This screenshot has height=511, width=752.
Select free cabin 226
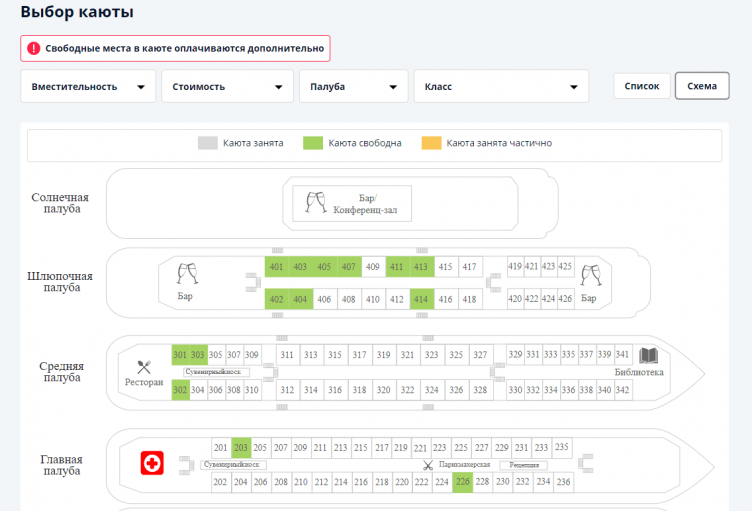coord(461,481)
